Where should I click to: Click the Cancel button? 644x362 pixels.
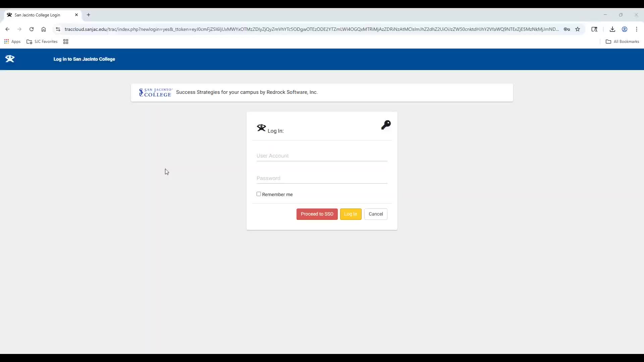click(x=376, y=214)
